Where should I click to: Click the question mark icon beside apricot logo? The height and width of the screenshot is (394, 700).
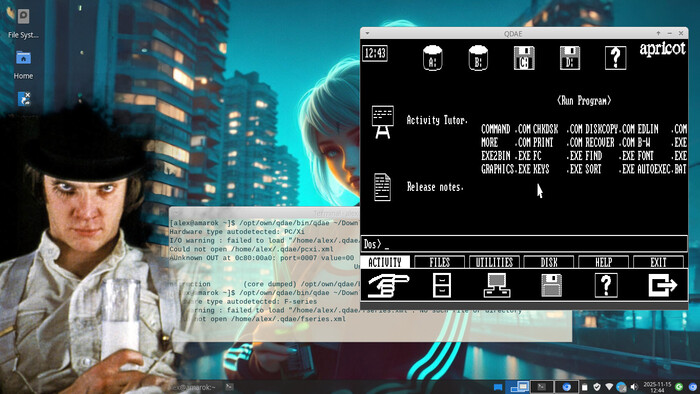pos(616,58)
